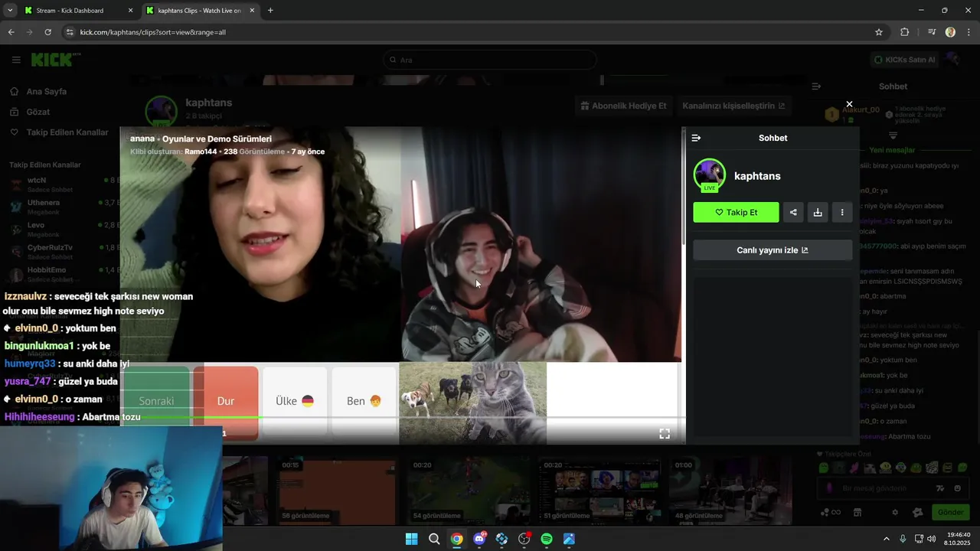Open Chrome three-dot menu

coord(969,32)
